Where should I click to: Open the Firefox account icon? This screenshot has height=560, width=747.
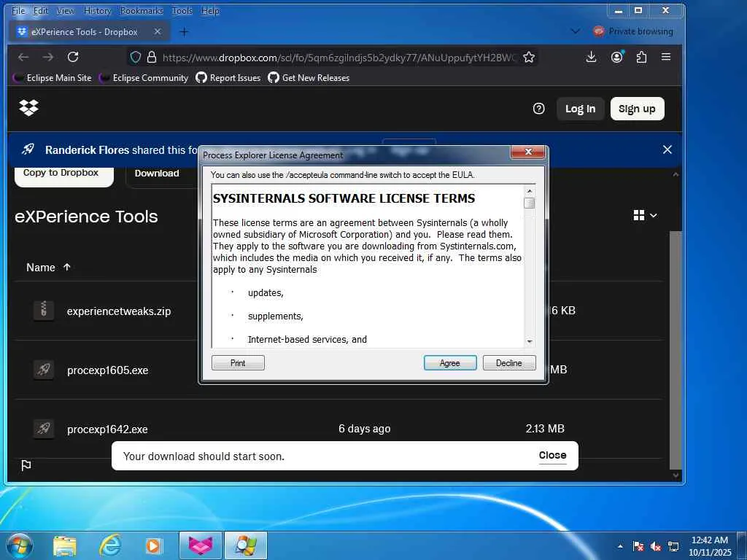(x=617, y=57)
